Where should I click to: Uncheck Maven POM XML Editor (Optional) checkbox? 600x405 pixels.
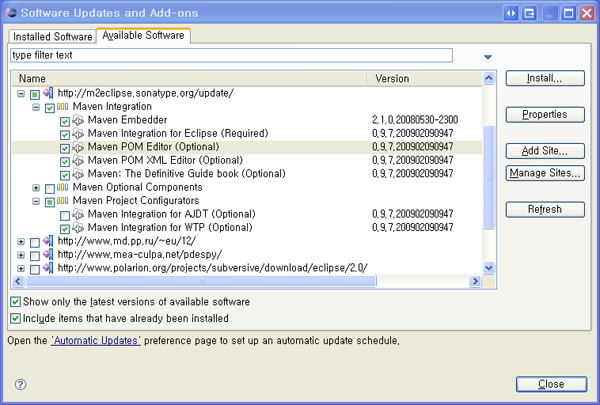coord(65,162)
